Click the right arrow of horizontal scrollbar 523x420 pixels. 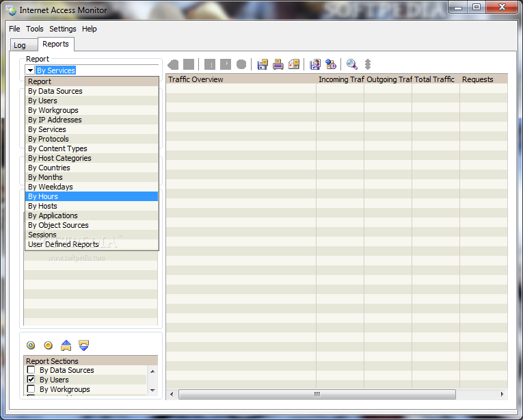tap(502, 394)
